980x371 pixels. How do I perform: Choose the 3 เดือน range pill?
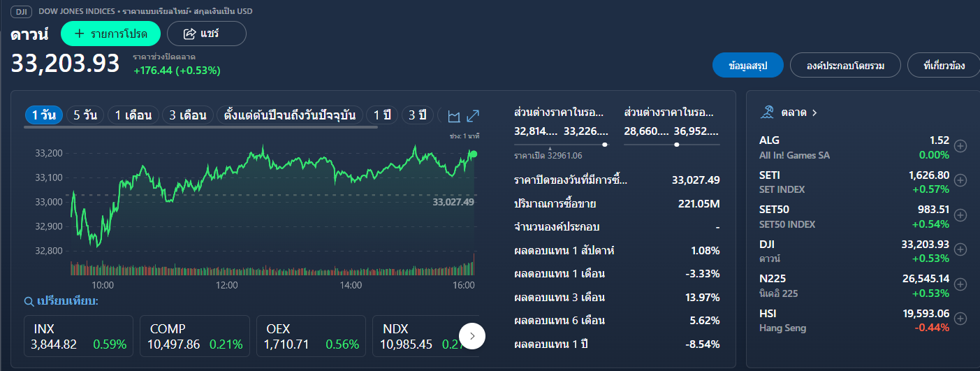pyautogui.click(x=187, y=115)
